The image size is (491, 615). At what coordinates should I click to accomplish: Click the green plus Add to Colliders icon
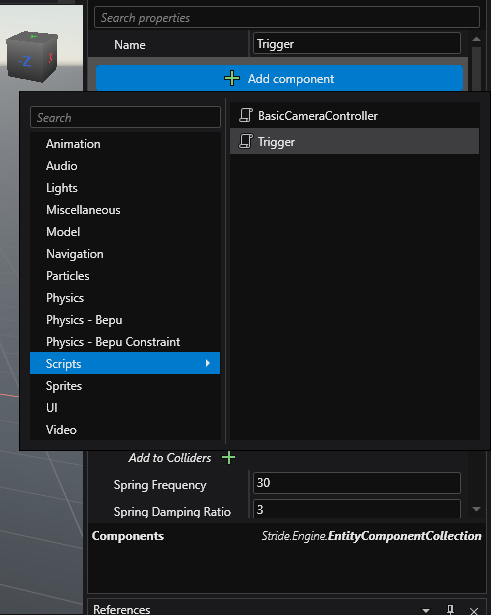point(228,457)
